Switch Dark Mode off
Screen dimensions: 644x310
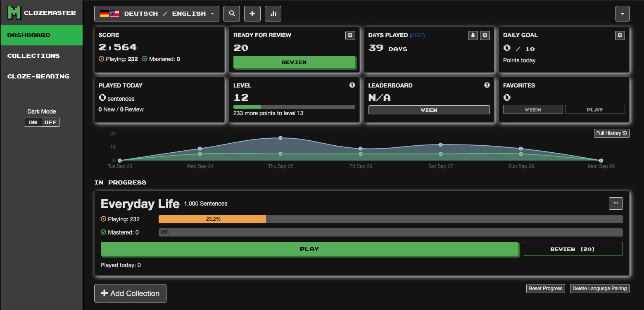pyautogui.click(x=50, y=122)
